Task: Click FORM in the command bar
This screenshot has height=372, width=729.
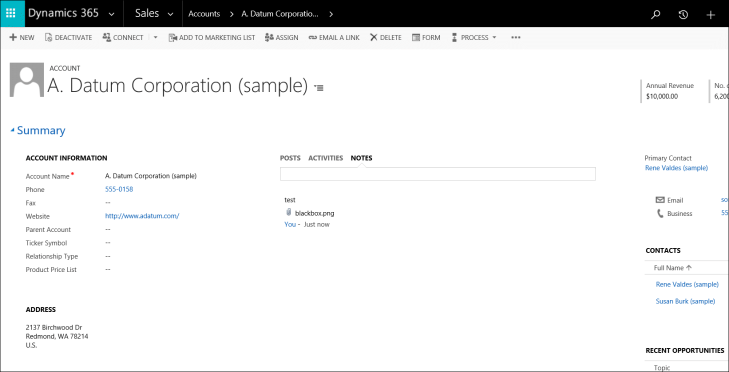Action: [426, 38]
